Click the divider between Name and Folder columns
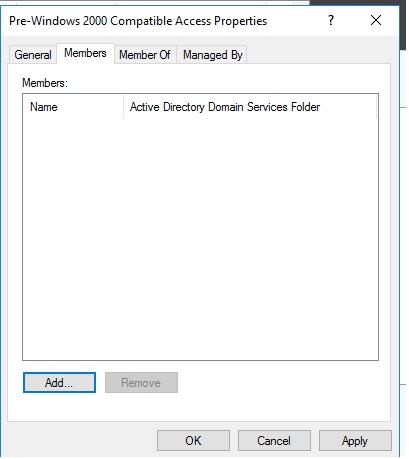 (123, 107)
